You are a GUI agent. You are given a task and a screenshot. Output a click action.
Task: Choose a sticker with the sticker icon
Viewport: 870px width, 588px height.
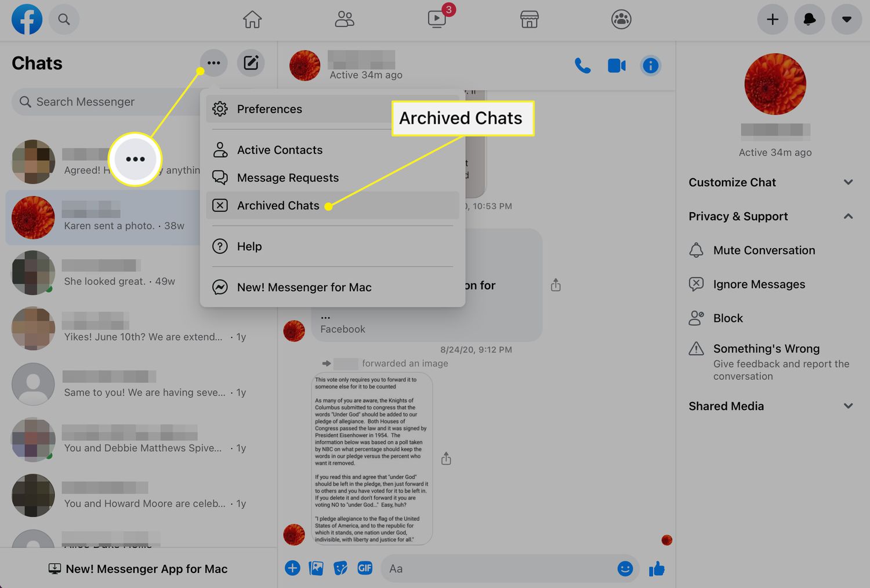(x=340, y=568)
